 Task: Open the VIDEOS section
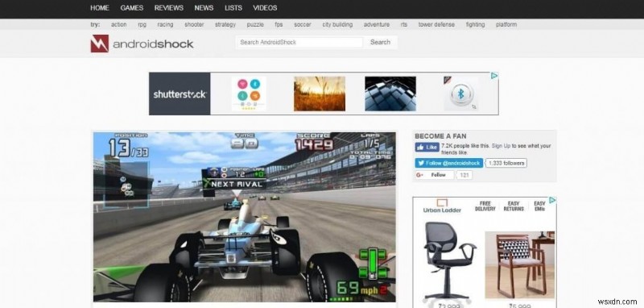click(265, 8)
